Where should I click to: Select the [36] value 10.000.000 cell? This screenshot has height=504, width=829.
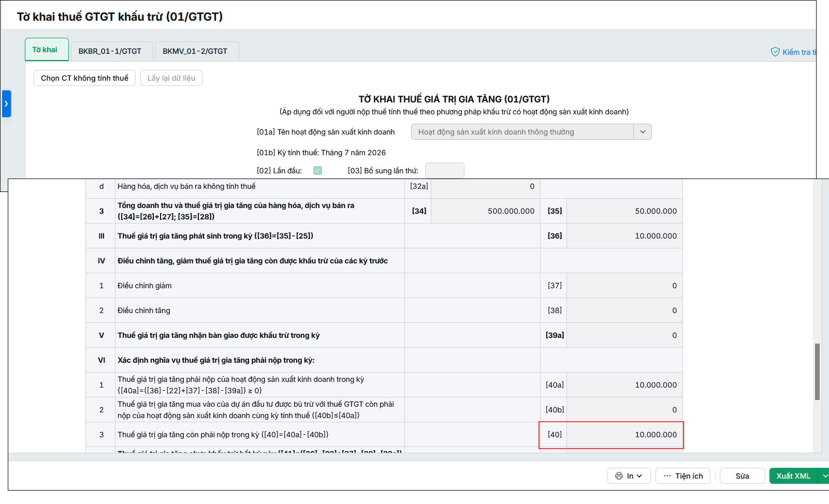point(624,236)
